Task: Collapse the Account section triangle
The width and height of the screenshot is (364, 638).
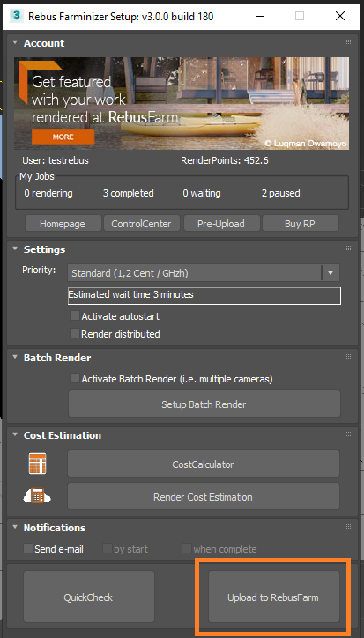Action: coord(15,42)
